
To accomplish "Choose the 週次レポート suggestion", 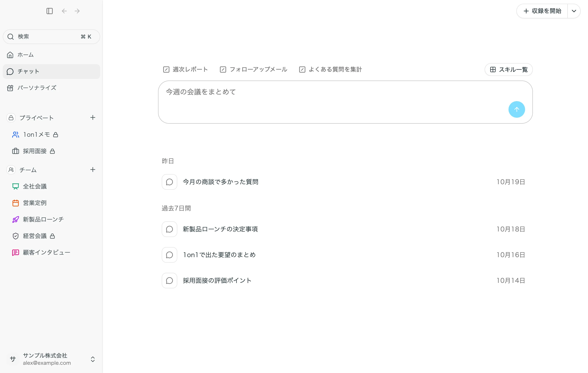I will click(x=185, y=70).
